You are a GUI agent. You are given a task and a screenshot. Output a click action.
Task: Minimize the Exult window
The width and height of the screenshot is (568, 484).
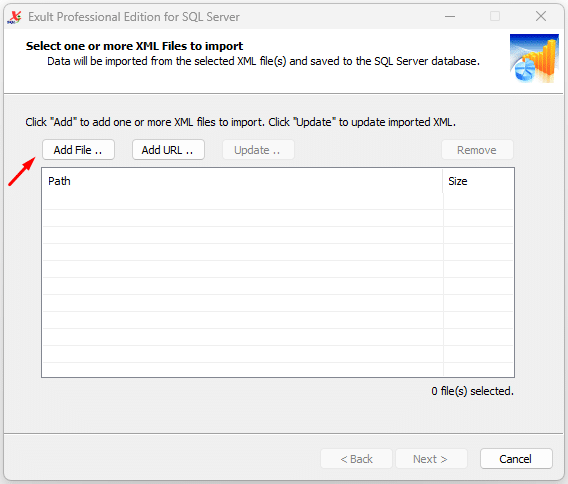pyautogui.click(x=450, y=16)
